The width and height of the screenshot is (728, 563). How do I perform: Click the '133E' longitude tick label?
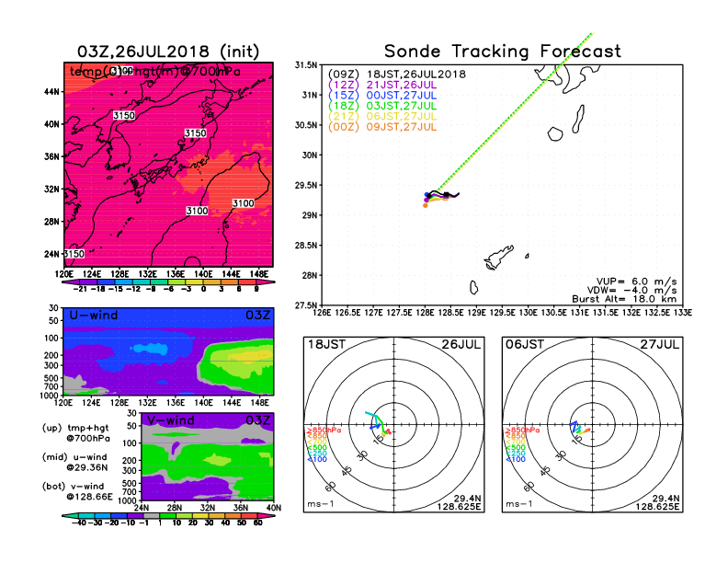pos(682,313)
